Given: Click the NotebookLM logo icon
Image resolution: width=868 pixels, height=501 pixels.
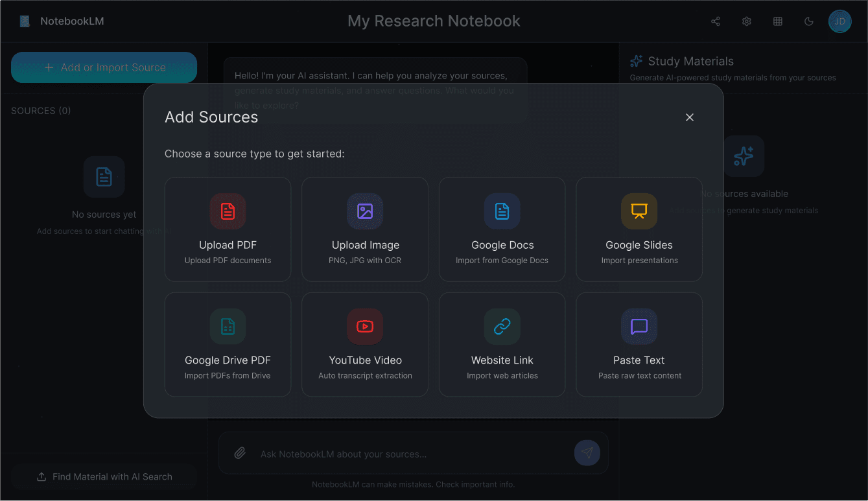Looking at the screenshot, I should pos(25,21).
